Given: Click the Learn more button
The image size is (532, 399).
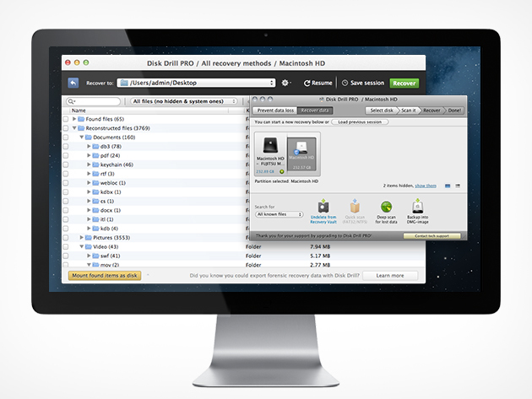Looking at the screenshot, I should coord(390,276).
